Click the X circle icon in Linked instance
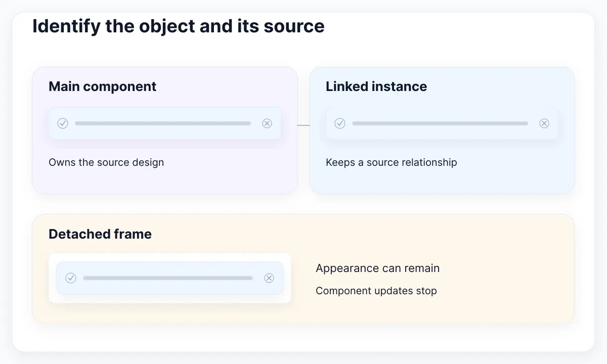This screenshot has height=364, width=607. pos(544,123)
